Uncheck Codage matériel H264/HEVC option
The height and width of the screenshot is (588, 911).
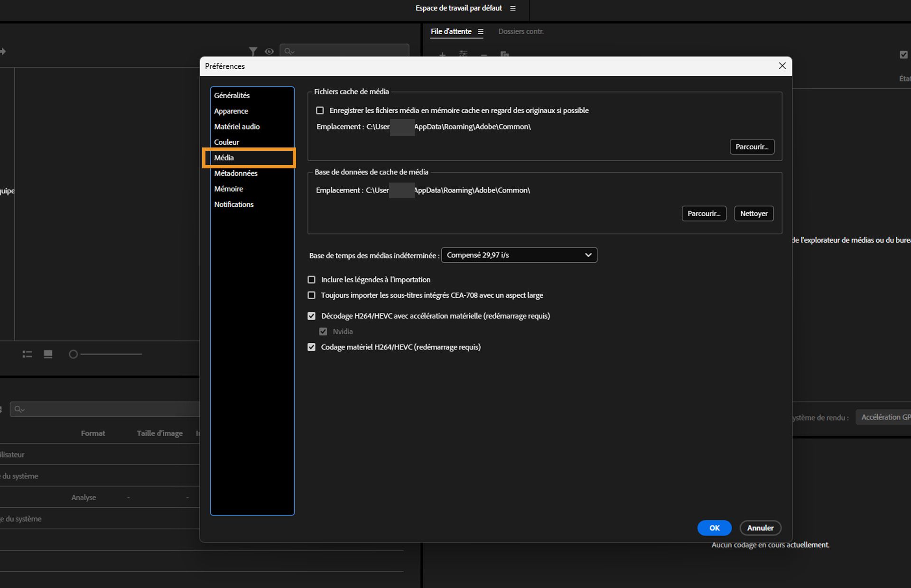(x=312, y=347)
